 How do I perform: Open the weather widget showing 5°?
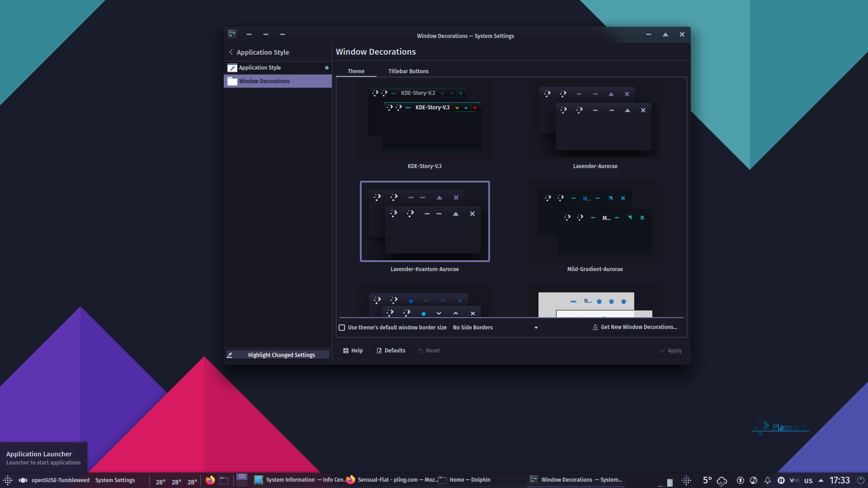(x=714, y=480)
